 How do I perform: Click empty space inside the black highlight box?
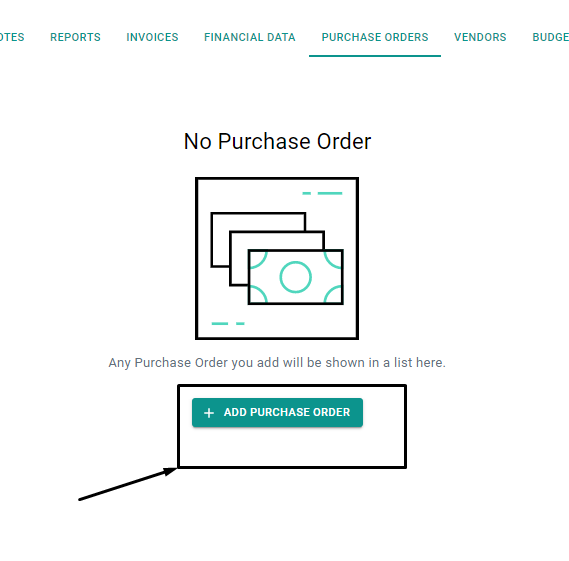click(x=292, y=449)
